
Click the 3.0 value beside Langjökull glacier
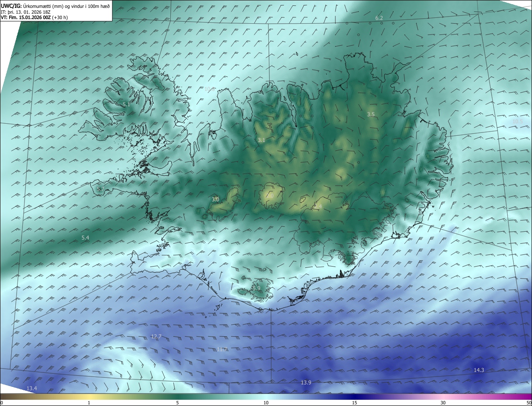pyautogui.click(x=215, y=200)
